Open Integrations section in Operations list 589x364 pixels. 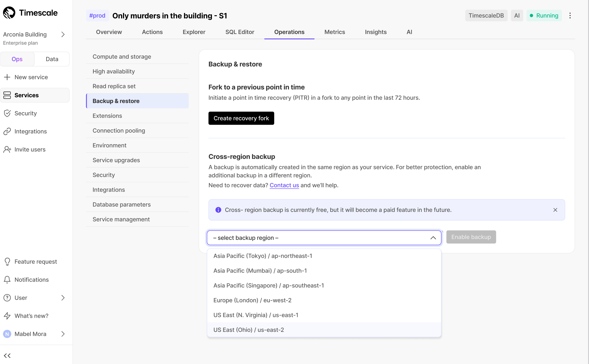pyautogui.click(x=137, y=190)
